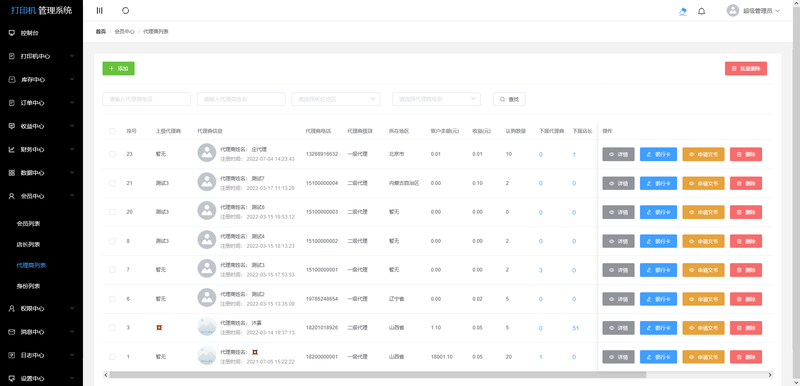The width and height of the screenshot is (800, 386).
Task: Toggle the select-all checkbox in table header
Action: [112, 131]
